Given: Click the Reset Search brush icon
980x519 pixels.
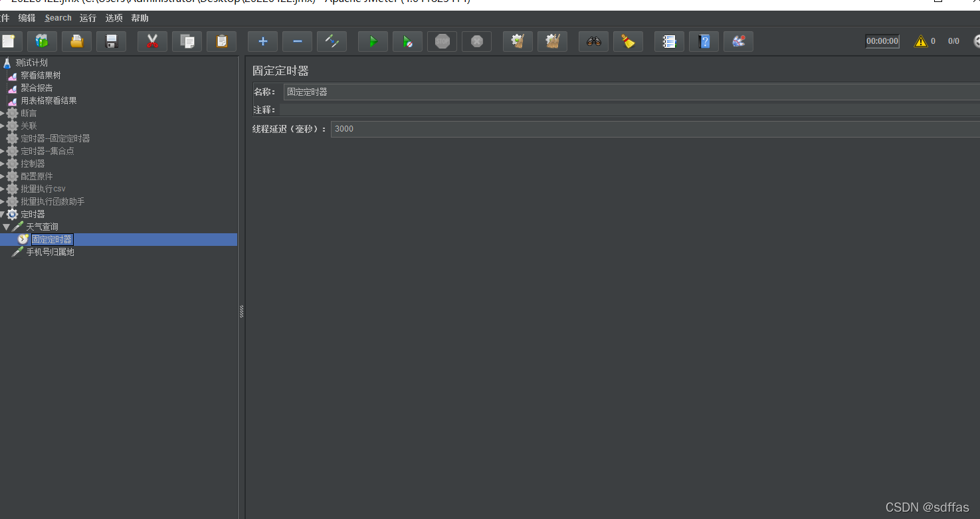Looking at the screenshot, I should tap(628, 41).
